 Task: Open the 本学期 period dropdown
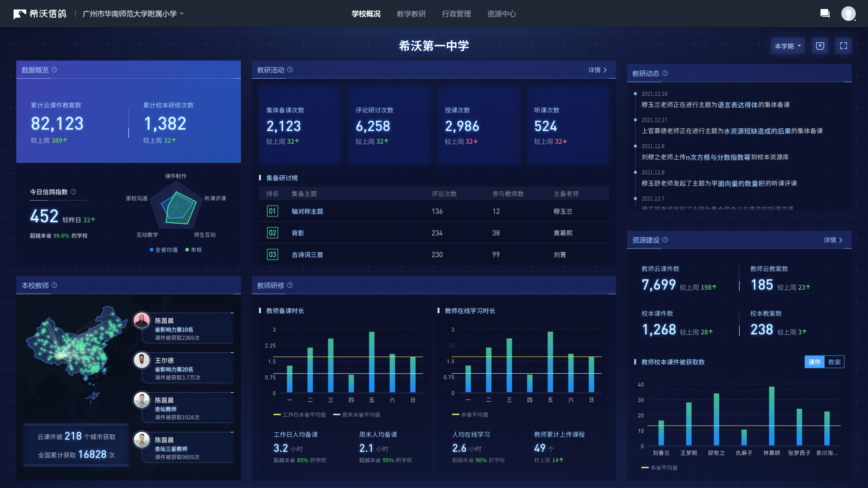pos(788,46)
